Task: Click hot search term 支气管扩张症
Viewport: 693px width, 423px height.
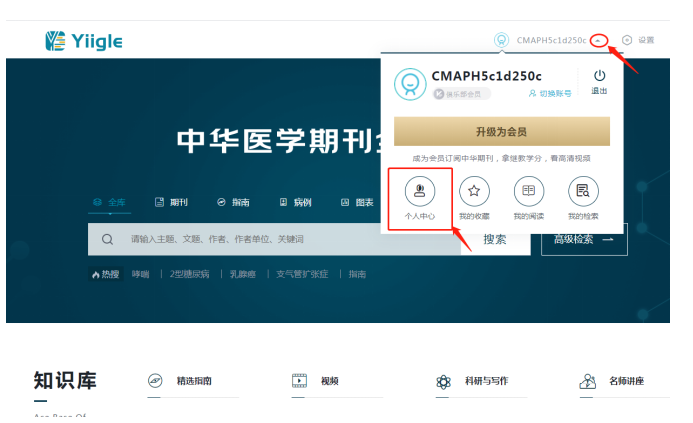Action: tap(302, 274)
